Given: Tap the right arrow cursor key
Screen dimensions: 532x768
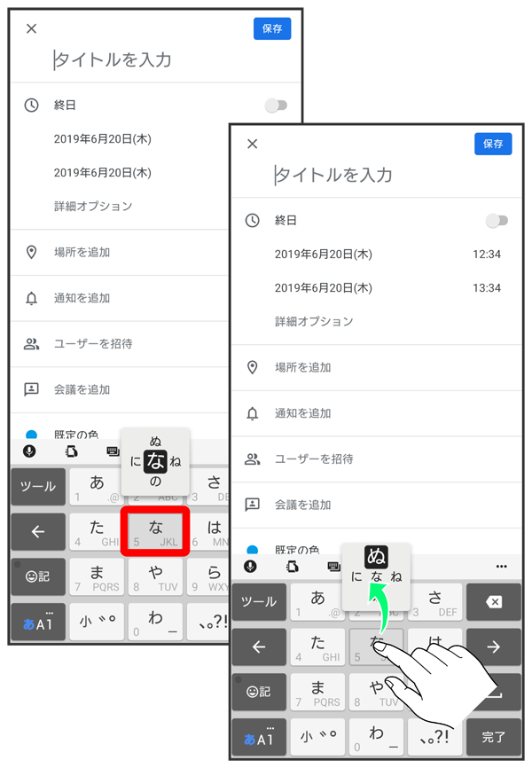Looking at the screenshot, I should [x=494, y=647].
